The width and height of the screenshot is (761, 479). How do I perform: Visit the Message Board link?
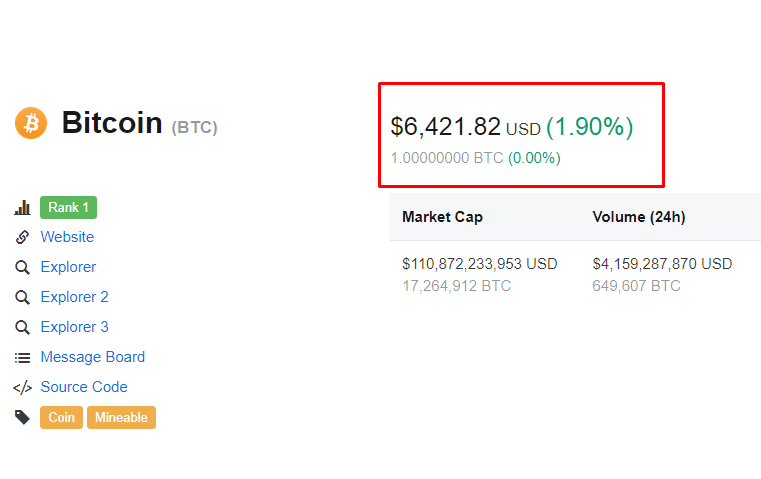(92, 357)
